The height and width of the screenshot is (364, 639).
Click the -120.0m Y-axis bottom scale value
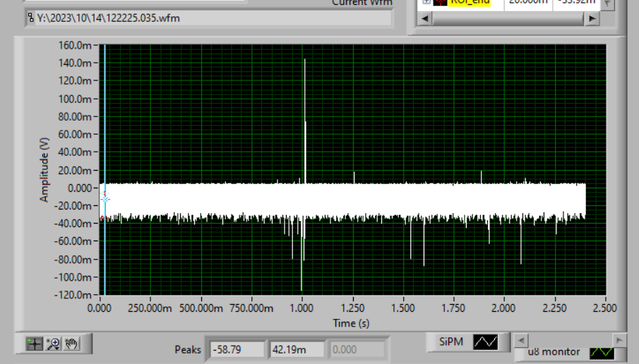[x=73, y=295]
